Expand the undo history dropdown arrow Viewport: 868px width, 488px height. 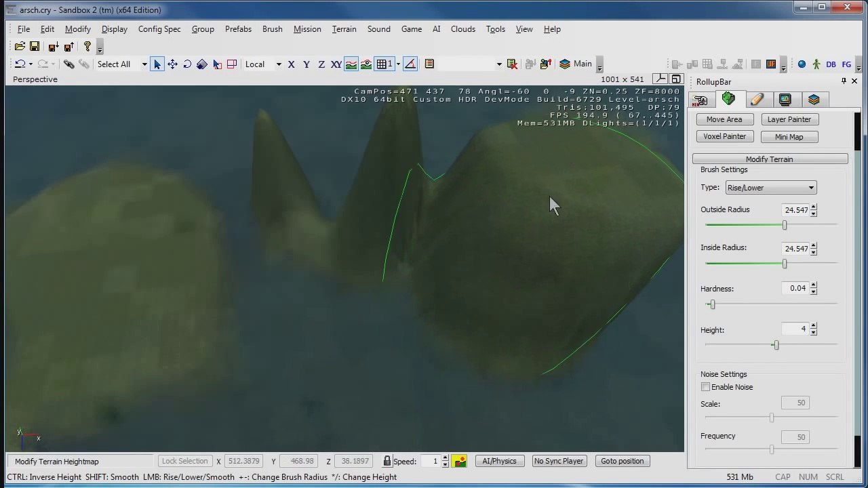point(31,65)
